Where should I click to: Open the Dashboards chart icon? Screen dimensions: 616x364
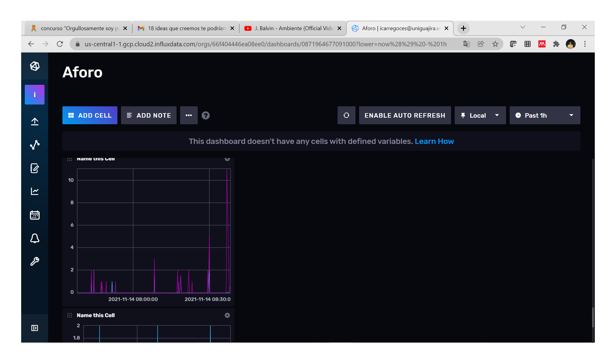coord(35,191)
